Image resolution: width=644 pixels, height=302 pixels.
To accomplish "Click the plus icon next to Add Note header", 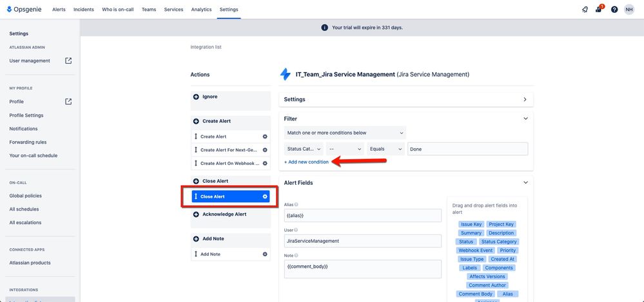I will coord(196,239).
